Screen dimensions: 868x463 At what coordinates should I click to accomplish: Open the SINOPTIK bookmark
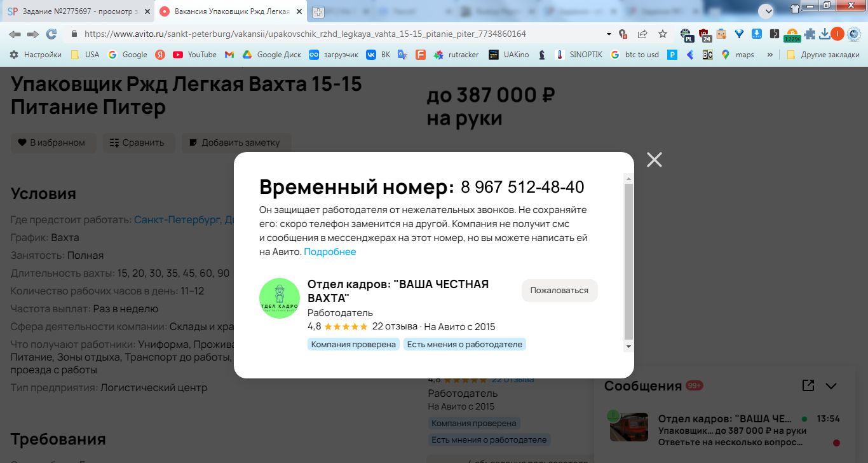578,55
